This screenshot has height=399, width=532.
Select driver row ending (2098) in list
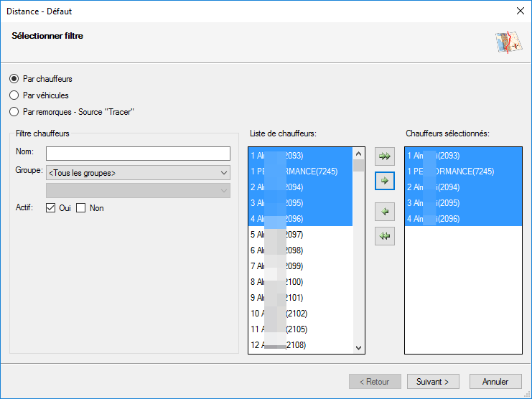point(301,250)
